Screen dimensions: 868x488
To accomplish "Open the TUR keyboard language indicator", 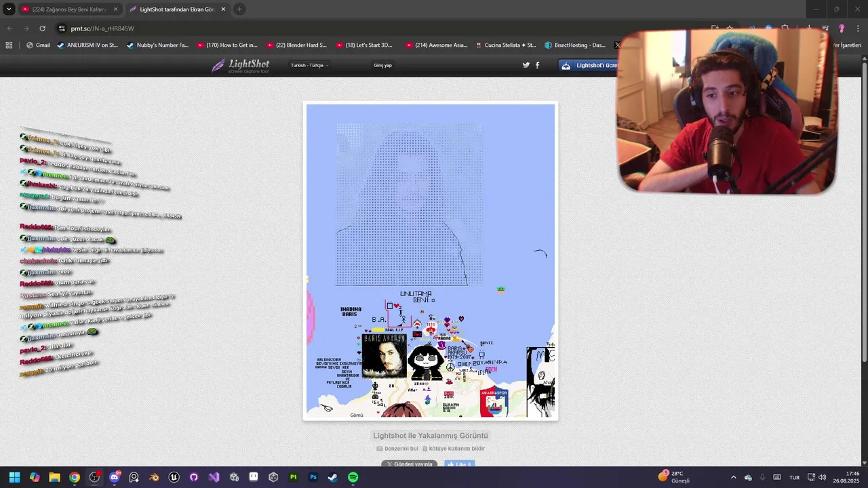I will (x=794, y=477).
